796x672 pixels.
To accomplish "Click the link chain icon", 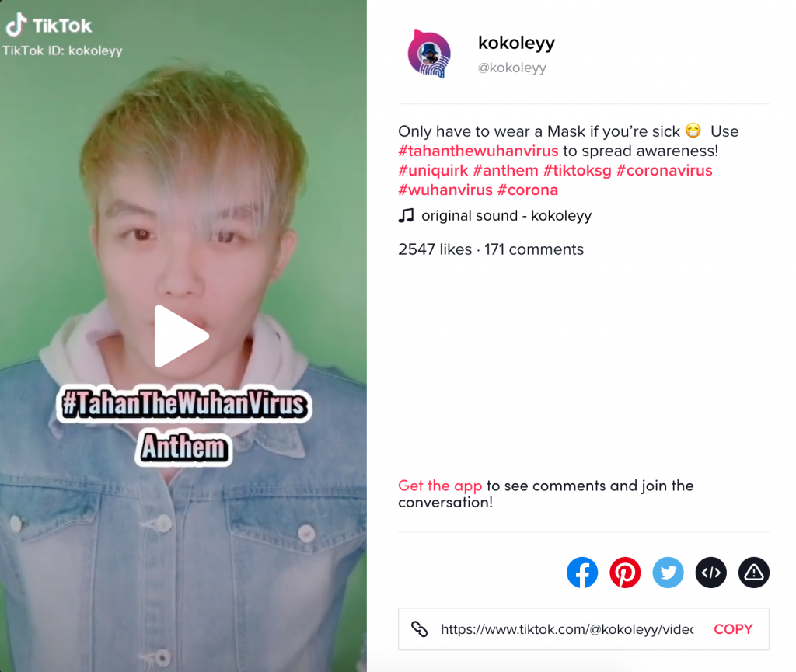I will 419,629.
